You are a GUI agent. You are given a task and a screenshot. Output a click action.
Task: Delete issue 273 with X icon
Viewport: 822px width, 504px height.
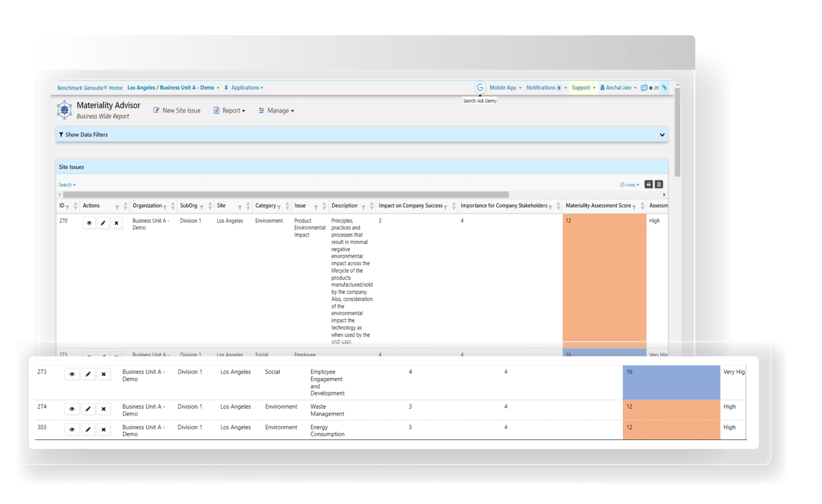pos(104,374)
